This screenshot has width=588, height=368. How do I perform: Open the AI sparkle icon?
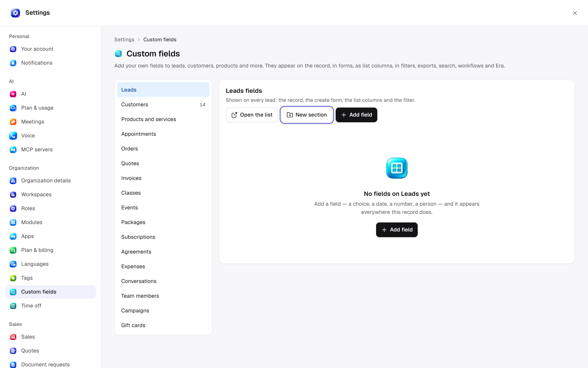point(13,94)
